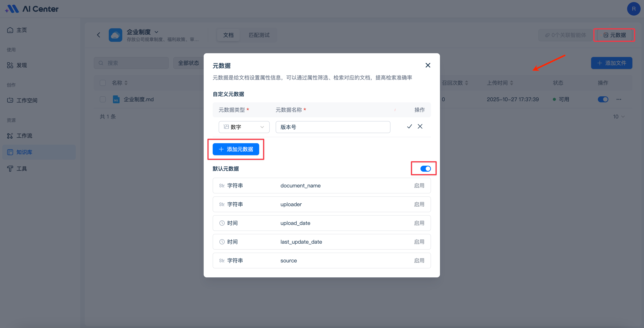Click the user avatar R
Viewport: 644px width, 328px height.
click(x=633, y=9)
